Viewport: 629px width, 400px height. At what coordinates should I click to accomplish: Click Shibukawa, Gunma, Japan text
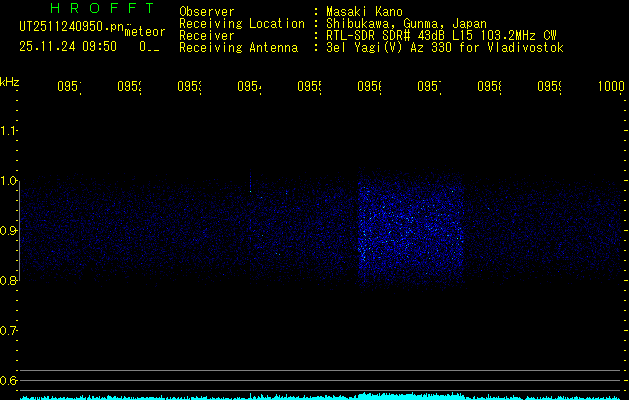point(406,24)
